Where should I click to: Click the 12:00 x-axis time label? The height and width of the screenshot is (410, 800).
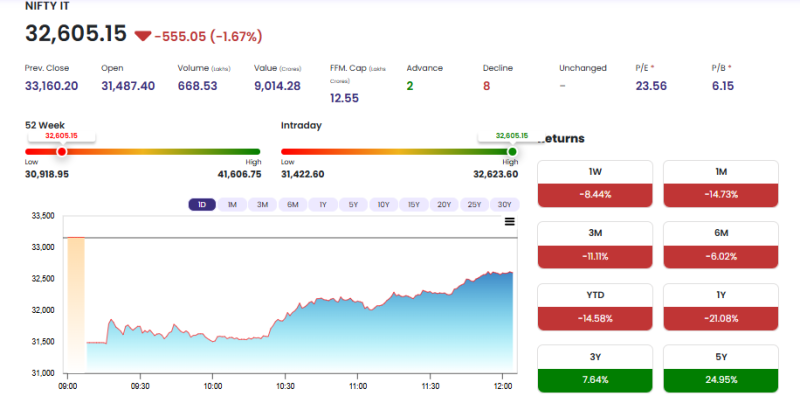503,387
